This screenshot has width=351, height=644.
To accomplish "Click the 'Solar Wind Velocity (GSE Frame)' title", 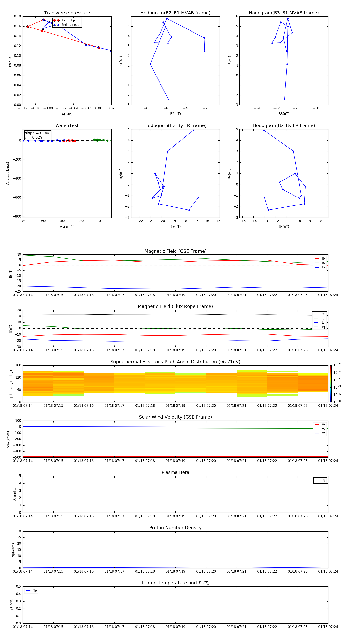I will (175, 417).
